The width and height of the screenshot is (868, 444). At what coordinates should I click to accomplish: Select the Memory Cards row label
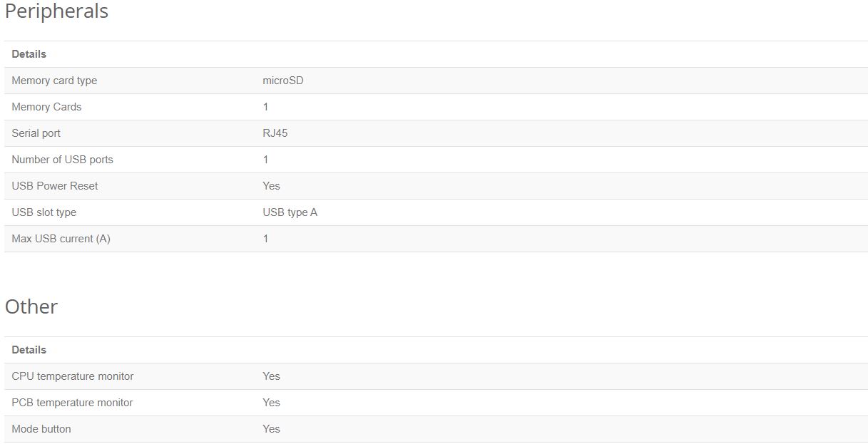coord(46,107)
